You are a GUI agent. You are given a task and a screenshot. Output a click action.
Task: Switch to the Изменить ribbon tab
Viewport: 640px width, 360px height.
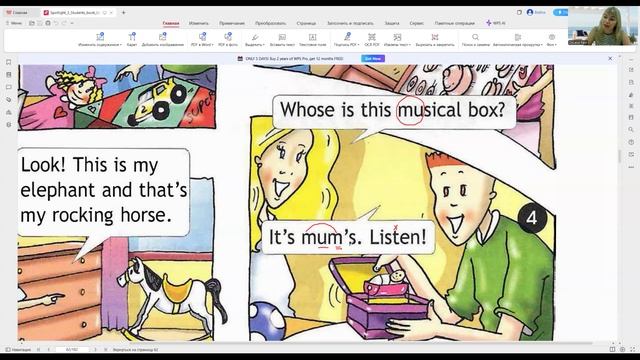click(199, 23)
